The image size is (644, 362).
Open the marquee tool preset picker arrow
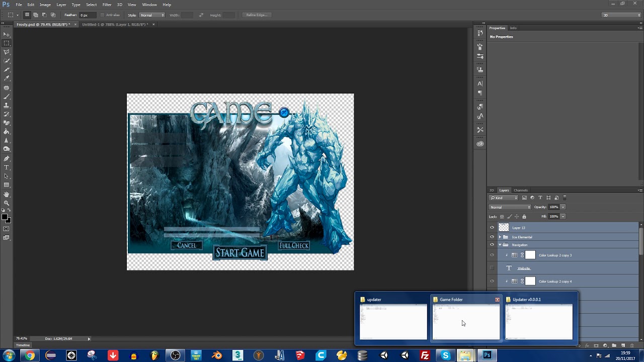pos(18,15)
